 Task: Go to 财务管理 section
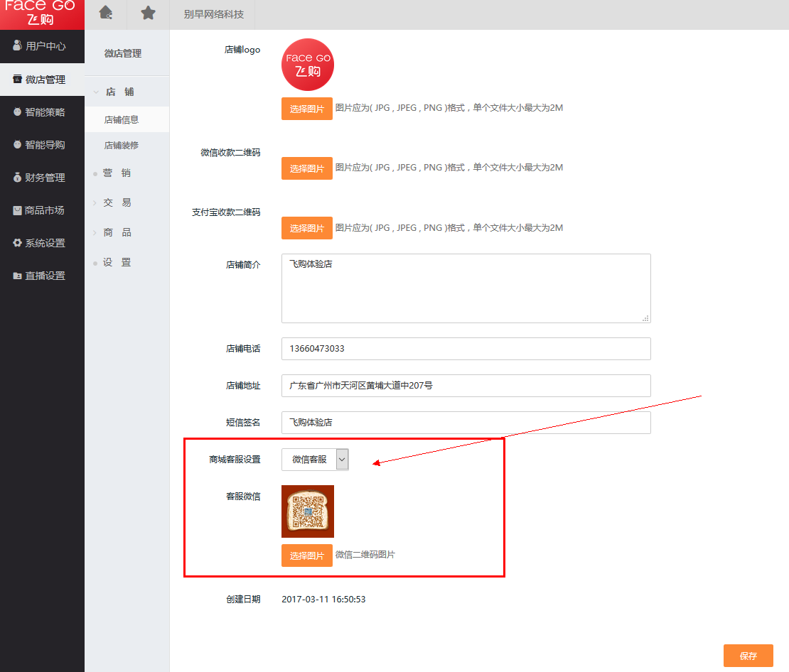pos(43,178)
